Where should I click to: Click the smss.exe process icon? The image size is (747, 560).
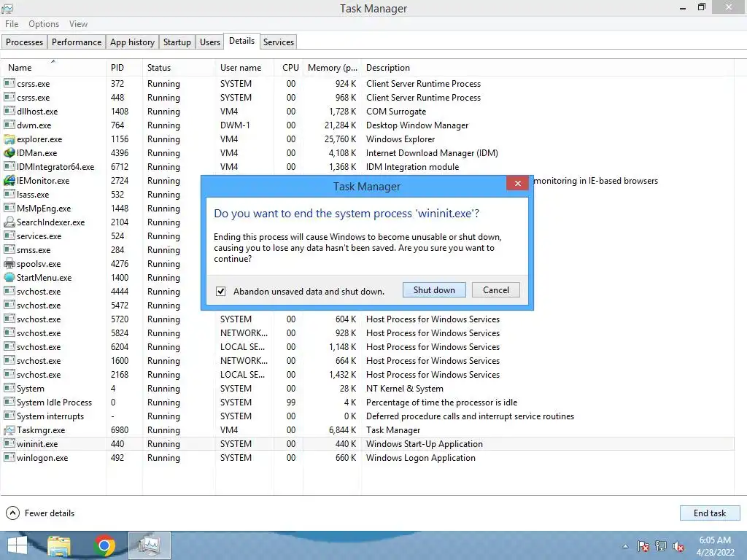[9, 249]
